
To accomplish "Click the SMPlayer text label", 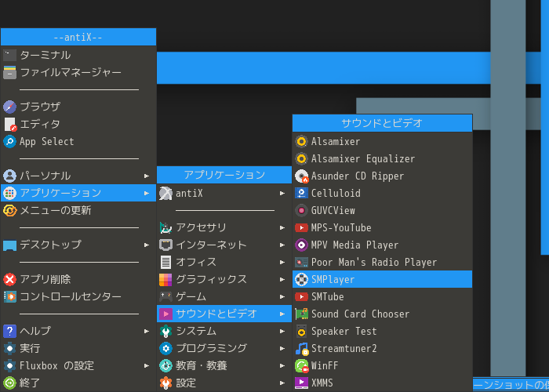I will 333,279.
